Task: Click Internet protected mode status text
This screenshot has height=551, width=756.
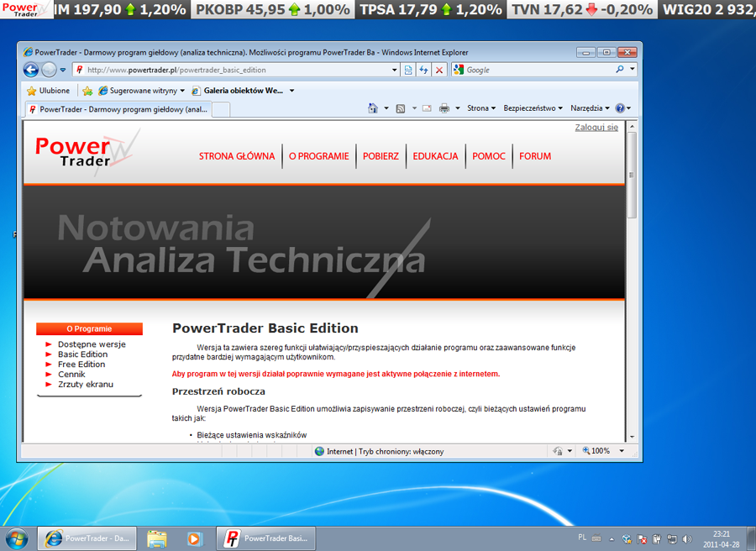Action: click(x=385, y=451)
